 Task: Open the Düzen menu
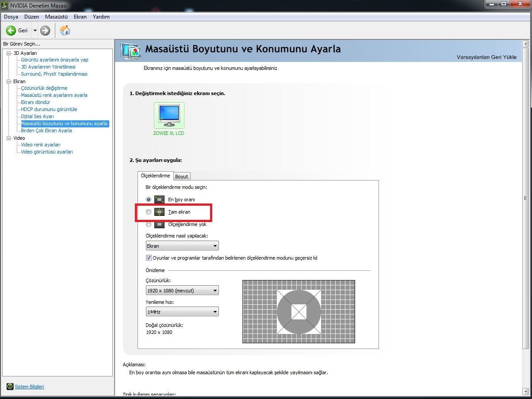point(31,17)
